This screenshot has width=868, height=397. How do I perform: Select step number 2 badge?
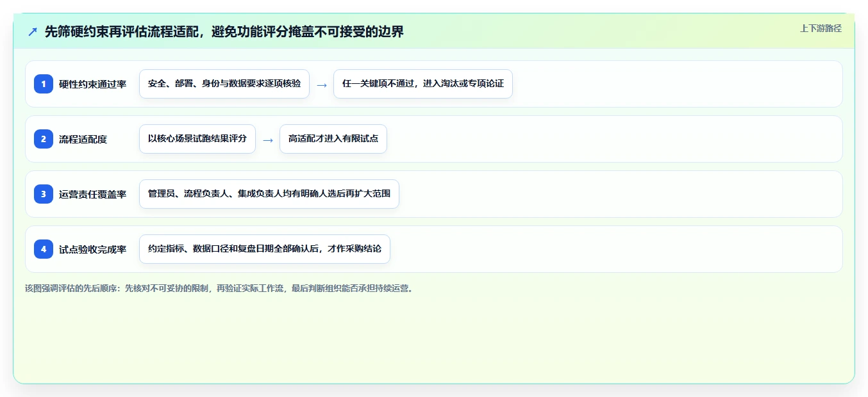click(44, 139)
